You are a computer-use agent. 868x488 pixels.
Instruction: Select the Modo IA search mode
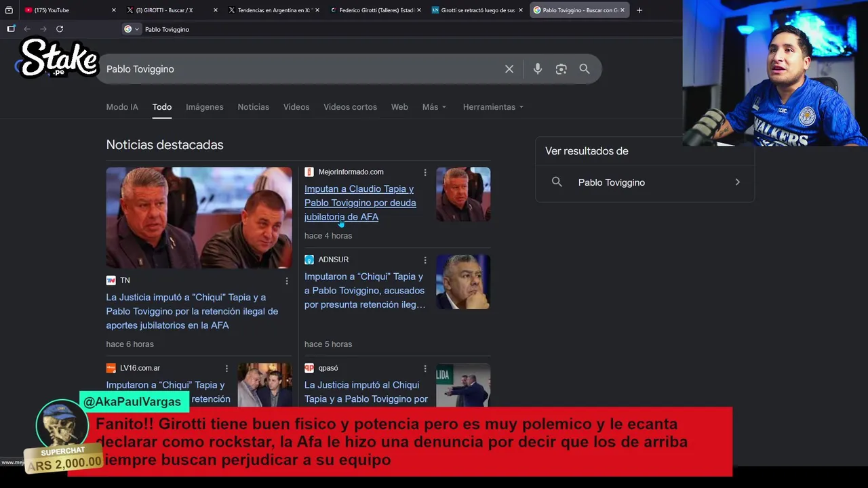122,107
